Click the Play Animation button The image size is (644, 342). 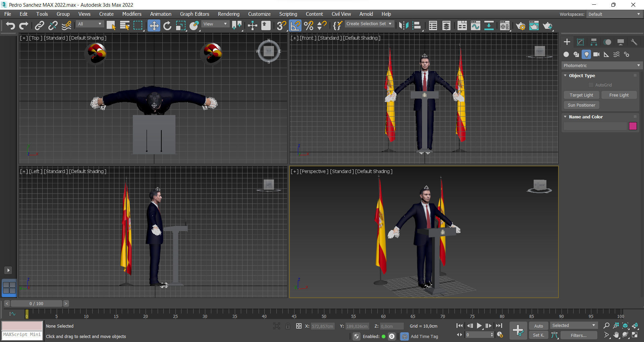click(x=479, y=326)
